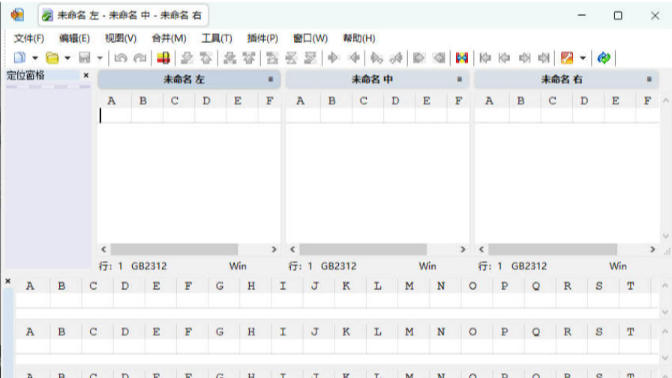Open the 文件(F) menu
Screen dimensions: 672x378
click(29, 38)
